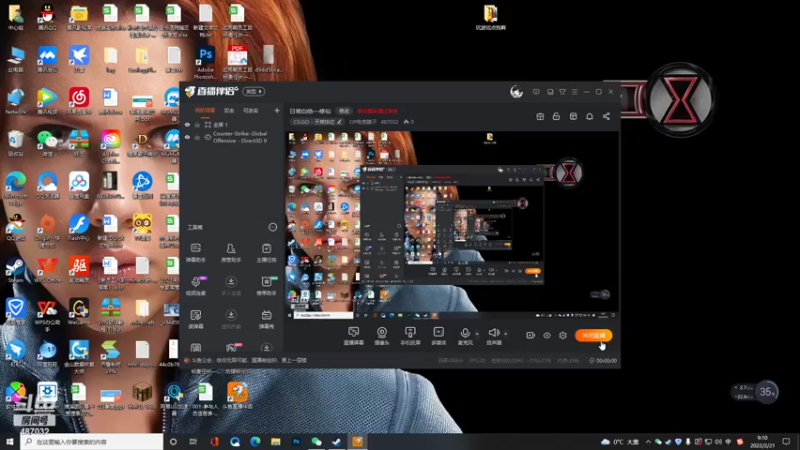The image size is (800, 450).
Task: Open notifications bell icon
Action: point(589,116)
